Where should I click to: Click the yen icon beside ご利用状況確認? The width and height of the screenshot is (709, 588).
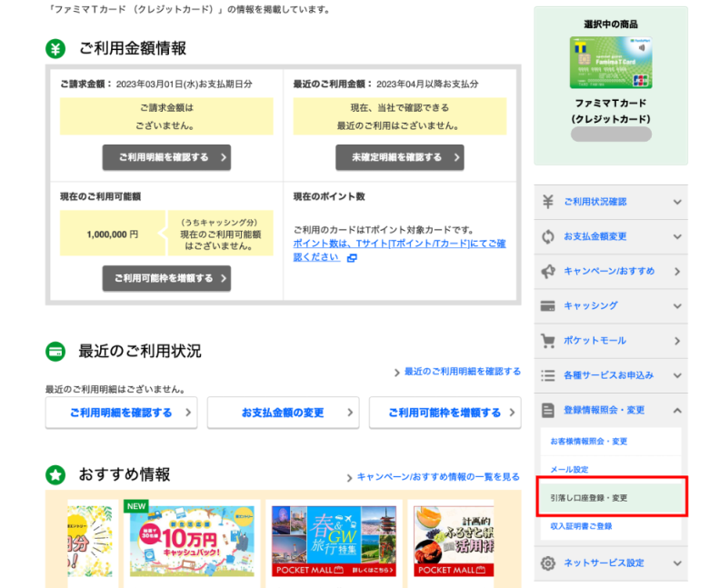(x=548, y=202)
